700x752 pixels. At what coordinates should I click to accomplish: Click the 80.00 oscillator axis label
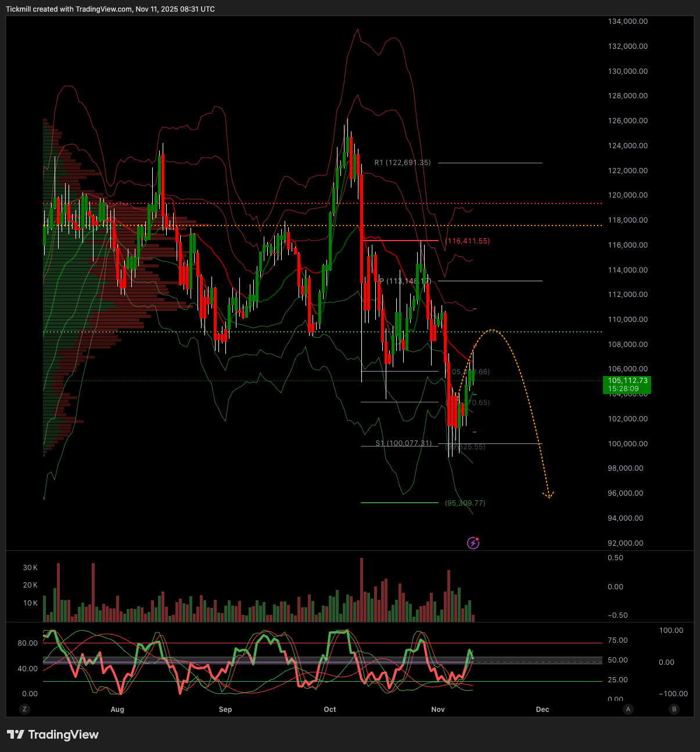click(x=27, y=643)
